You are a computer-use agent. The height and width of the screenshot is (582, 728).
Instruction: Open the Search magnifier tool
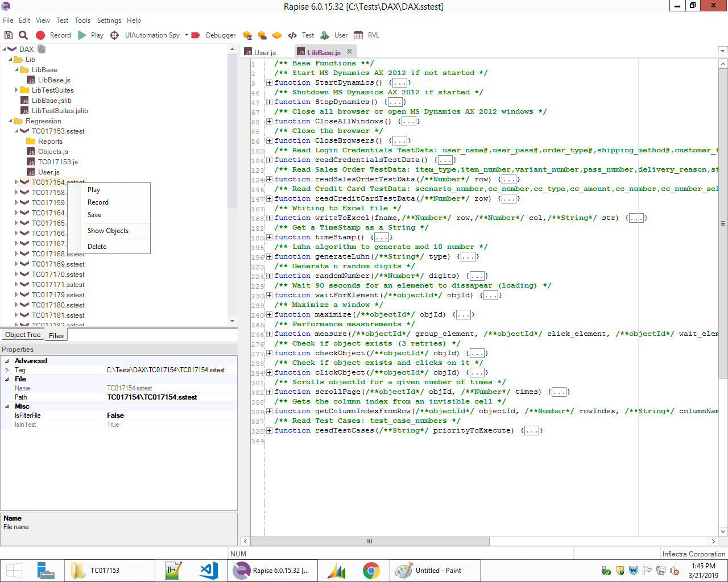(23, 35)
